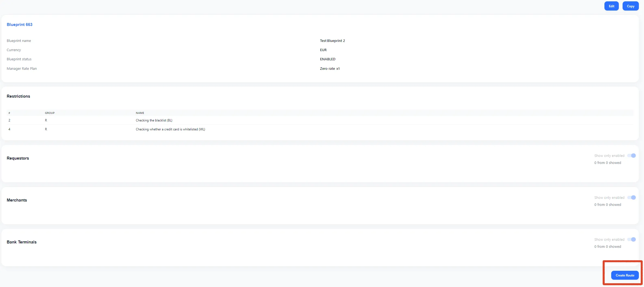Click the NAME column header
The height and width of the screenshot is (287, 644).
tap(140, 113)
